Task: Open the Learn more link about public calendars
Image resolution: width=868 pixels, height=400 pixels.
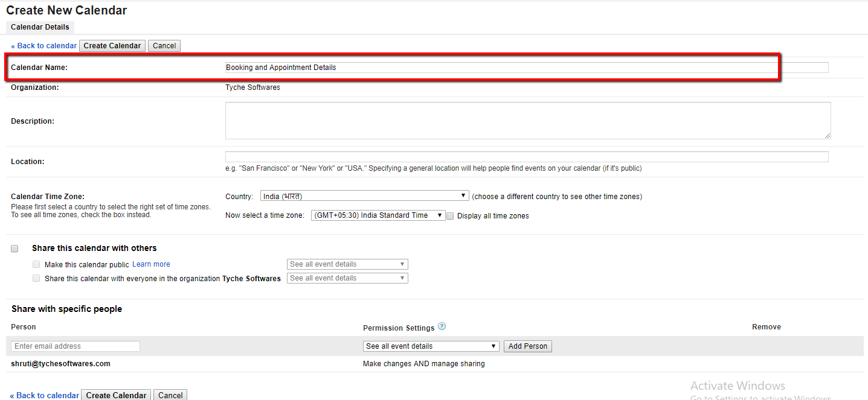Action: click(150, 264)
